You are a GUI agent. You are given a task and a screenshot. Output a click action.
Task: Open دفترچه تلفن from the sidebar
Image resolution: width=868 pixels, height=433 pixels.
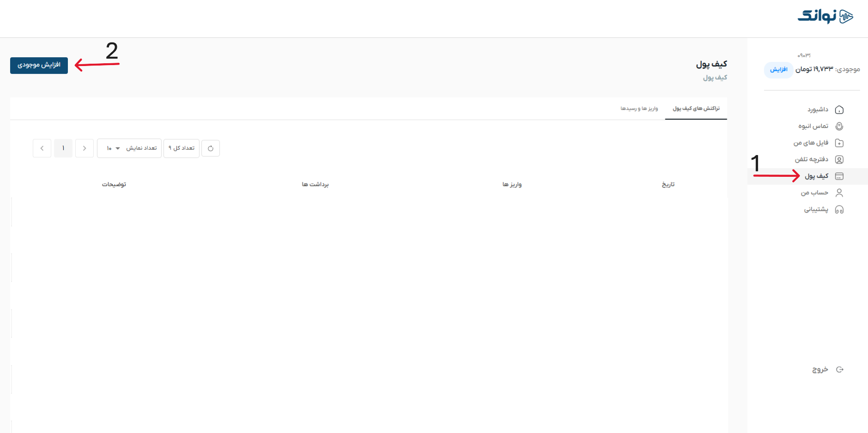(x=812, y=160)
